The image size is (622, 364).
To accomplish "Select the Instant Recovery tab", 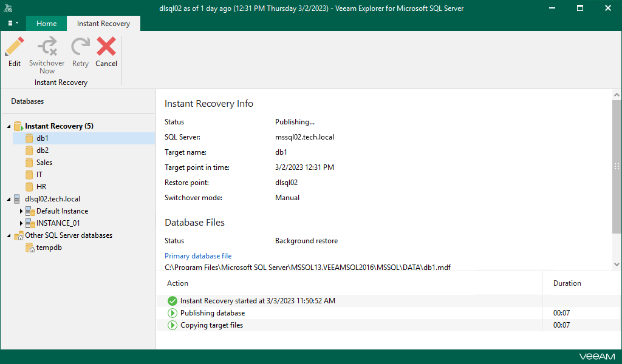I will point(103,24).
